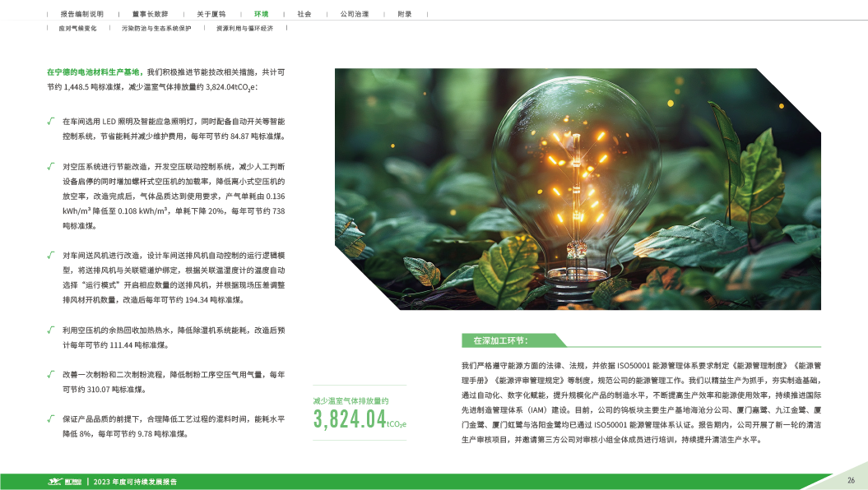Click the bullet icon next to the 738 tons item
Screen dimensions: 868x490
[x=51, y=165]
